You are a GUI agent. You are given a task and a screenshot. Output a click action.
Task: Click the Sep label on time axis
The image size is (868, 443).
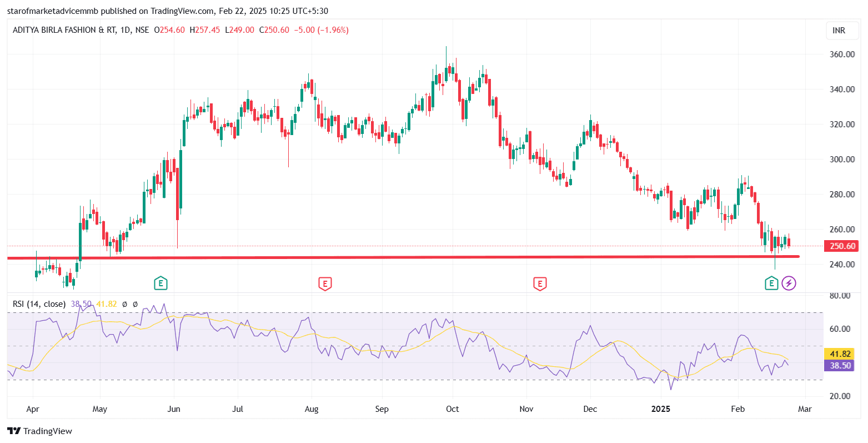click(382, 409)
